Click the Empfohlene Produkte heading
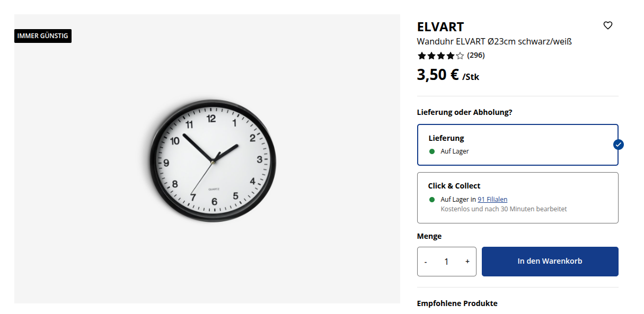 pyautogui.click(x=457, y=303)
